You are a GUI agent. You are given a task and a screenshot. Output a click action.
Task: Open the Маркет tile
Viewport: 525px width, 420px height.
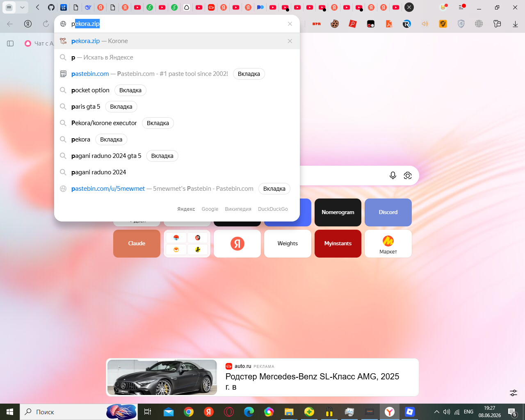388,244
